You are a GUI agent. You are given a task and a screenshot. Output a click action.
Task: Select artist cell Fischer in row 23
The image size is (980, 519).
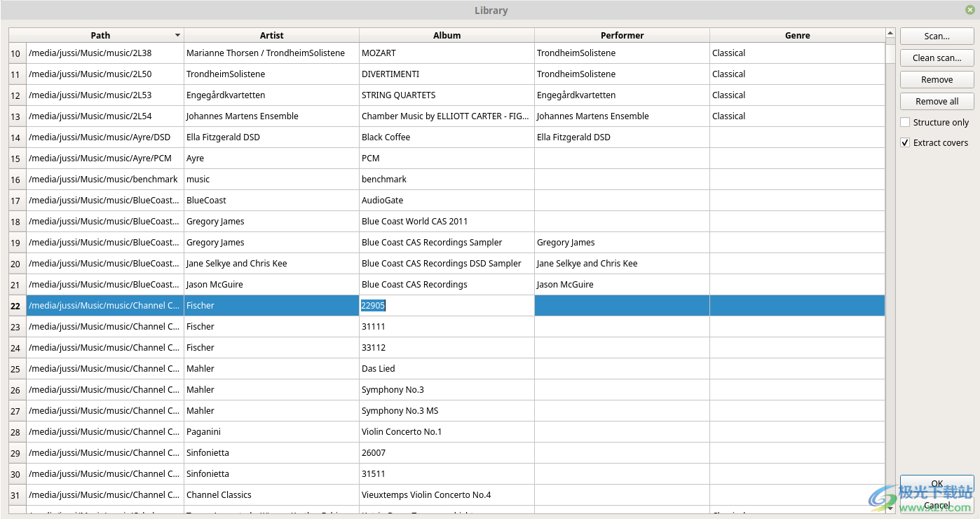click(x=272, y=327)
